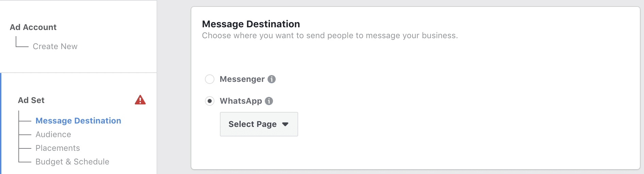
Task: Select the Ad Account heading
Action: 33,27
